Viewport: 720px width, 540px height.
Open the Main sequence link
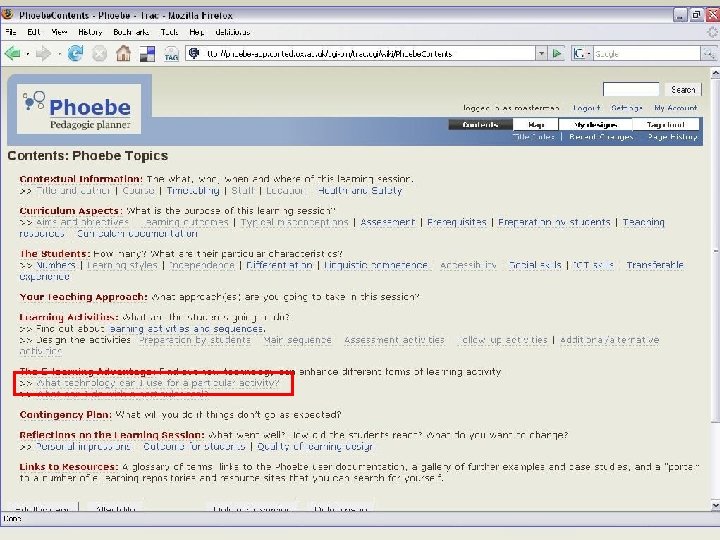tap(298, 340)
